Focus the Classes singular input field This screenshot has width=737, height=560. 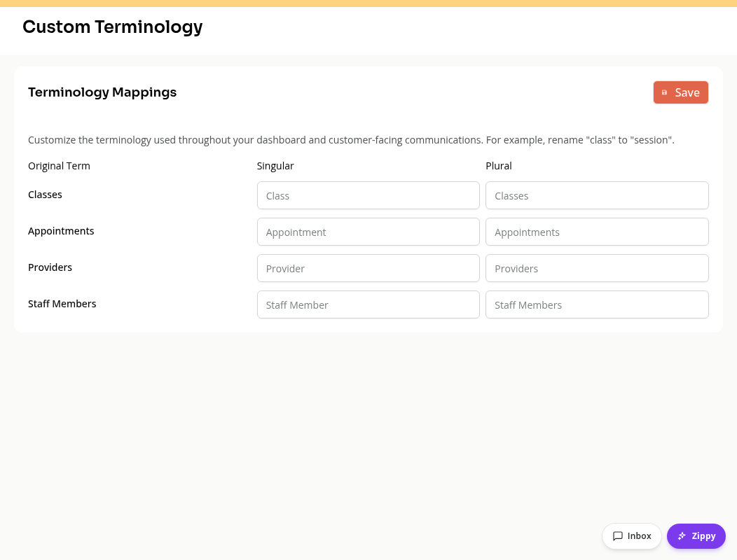[368, 195]
